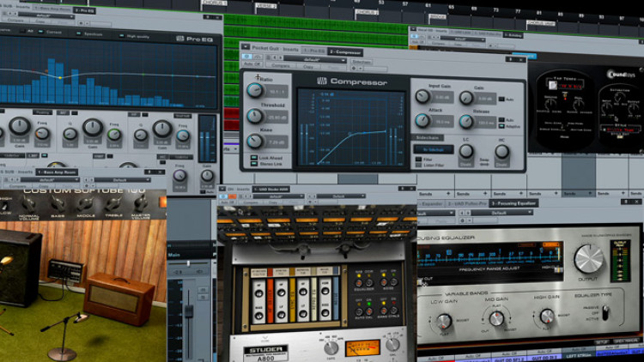Select the 3 - Focusing Equalizer tab
This screenshot has width=644, height=362.
click(513, 203)
